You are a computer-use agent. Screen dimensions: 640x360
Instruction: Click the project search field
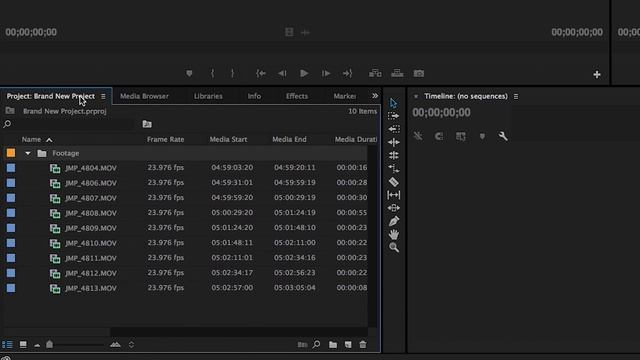point(73,124)
